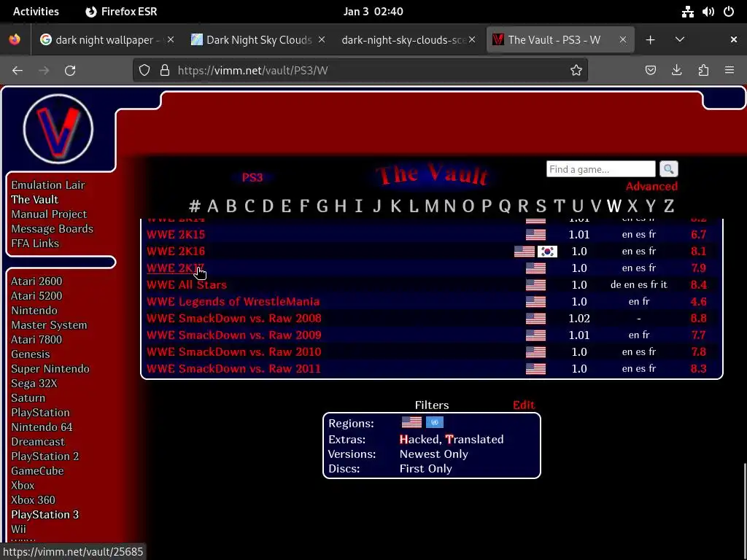
Task: Click the USA flag in Filters regions
Action: click(x=411, y=422)
